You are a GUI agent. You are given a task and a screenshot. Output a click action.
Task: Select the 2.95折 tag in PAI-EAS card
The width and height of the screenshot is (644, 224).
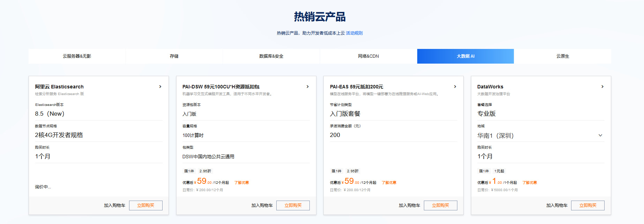(x=353, y=171)
